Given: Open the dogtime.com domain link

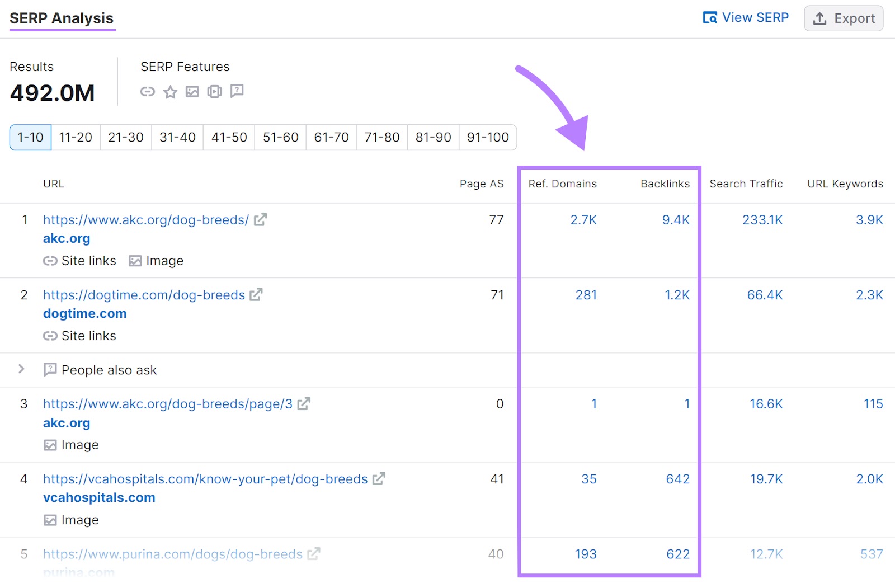Looking at the screenshot, I should [85, 313].
